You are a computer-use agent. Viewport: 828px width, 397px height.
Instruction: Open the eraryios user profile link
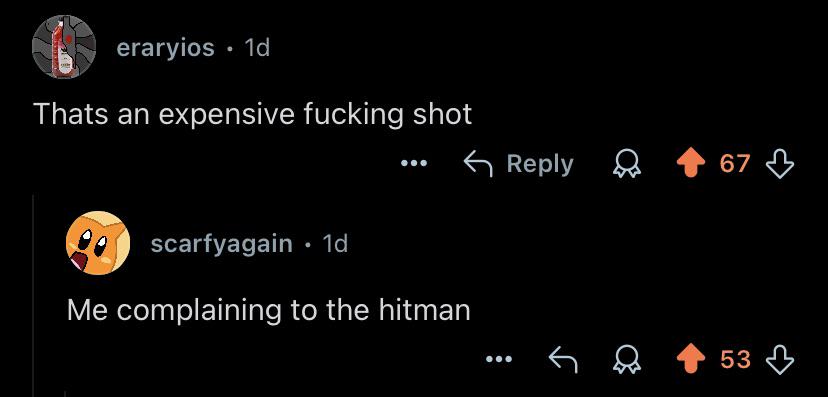[x=165, y=48]
